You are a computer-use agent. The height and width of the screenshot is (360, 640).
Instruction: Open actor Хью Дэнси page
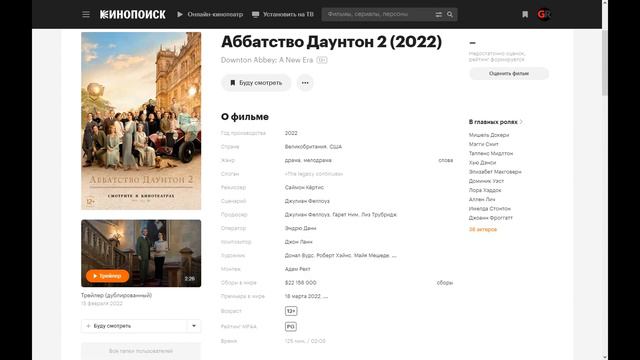(482, 162)
